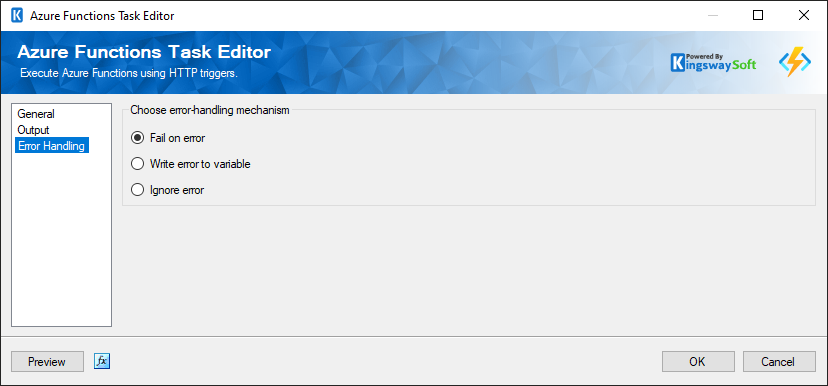Screen dimensions: 828x386
Task: Click the KingswaySoft logo in banner
Action: [x=713, y=62]
